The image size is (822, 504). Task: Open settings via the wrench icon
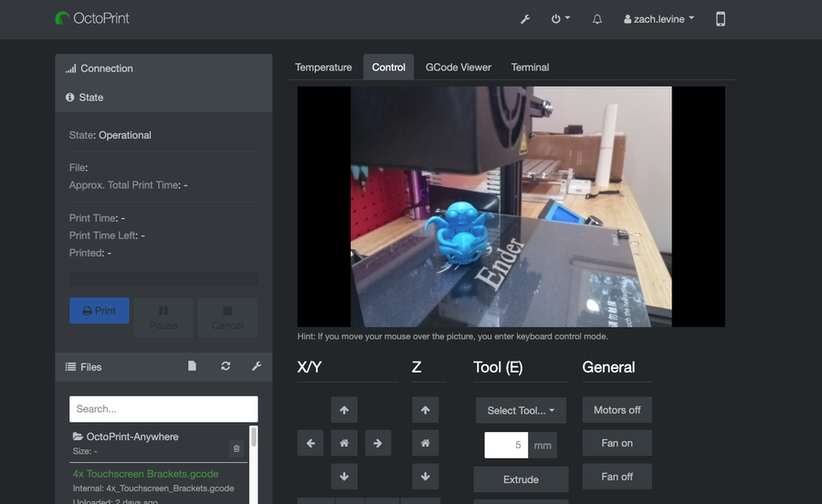[525, 19]
